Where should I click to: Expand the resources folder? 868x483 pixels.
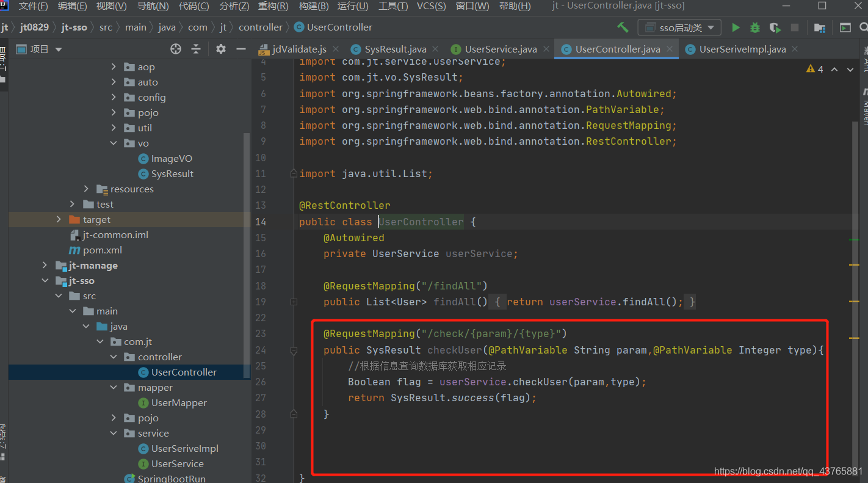point(86,189)
